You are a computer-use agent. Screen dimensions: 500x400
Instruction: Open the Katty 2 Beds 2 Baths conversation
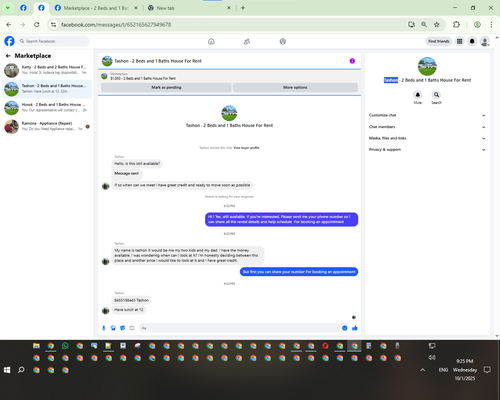47,70
